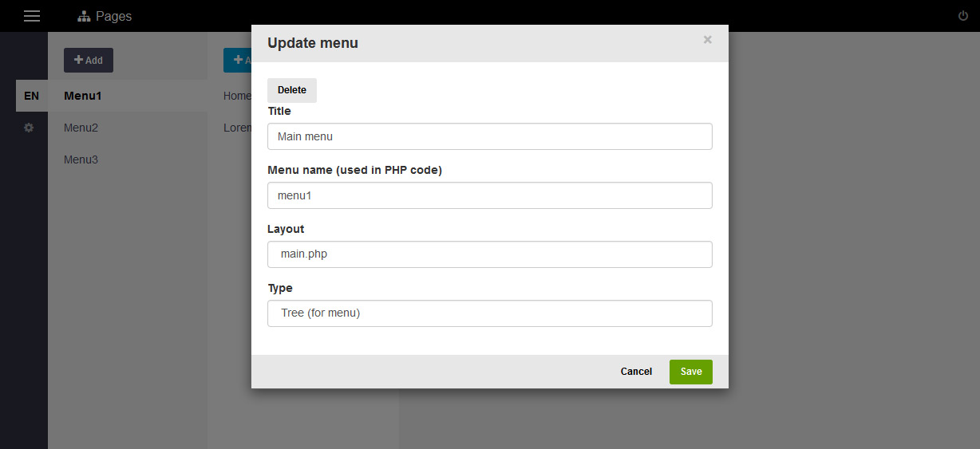The image size is (980, 449).
Task: Select Menu3 in the menu list
Action: (x=81, y=160)
